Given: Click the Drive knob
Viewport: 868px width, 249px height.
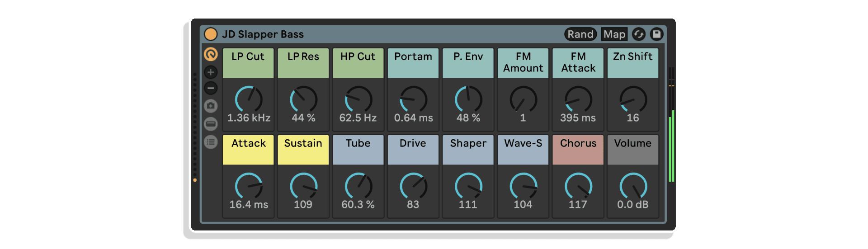Looking at the screenshot, I should 414,186.
